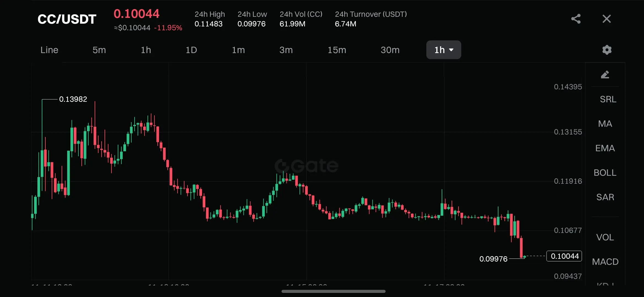
Task: Show the VOL sub-chart
Action: click(605, 237)
